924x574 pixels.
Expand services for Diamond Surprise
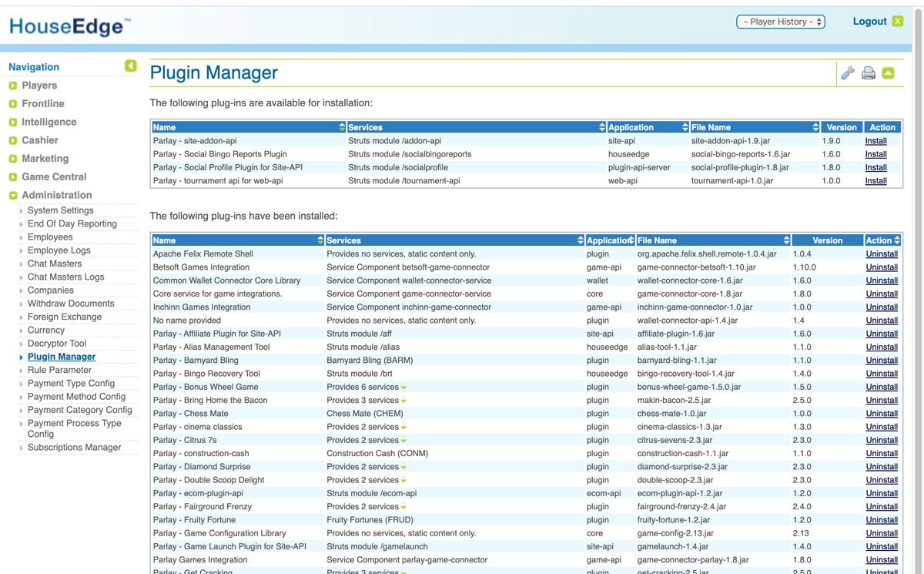click(x=403, y=468)
